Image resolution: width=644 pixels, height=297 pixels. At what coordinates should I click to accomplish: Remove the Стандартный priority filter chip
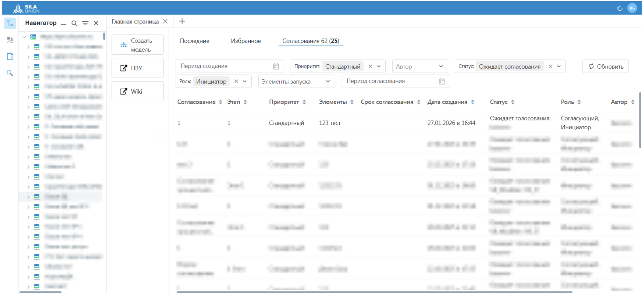tap(370, 66)
